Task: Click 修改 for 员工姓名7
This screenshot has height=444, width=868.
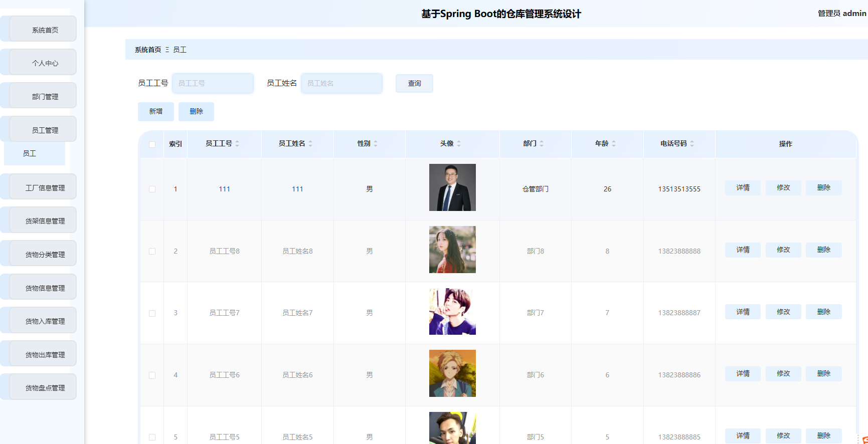Action: click(783, 312)
